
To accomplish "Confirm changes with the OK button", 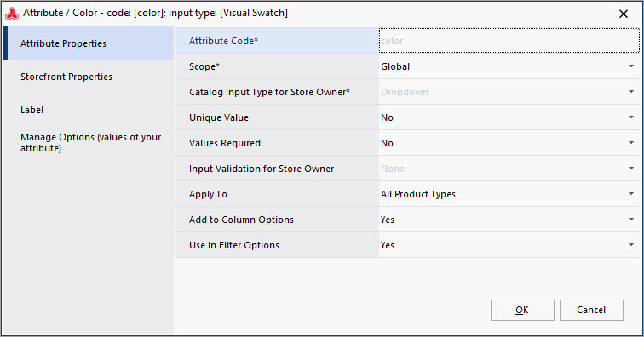I will 522,310.
